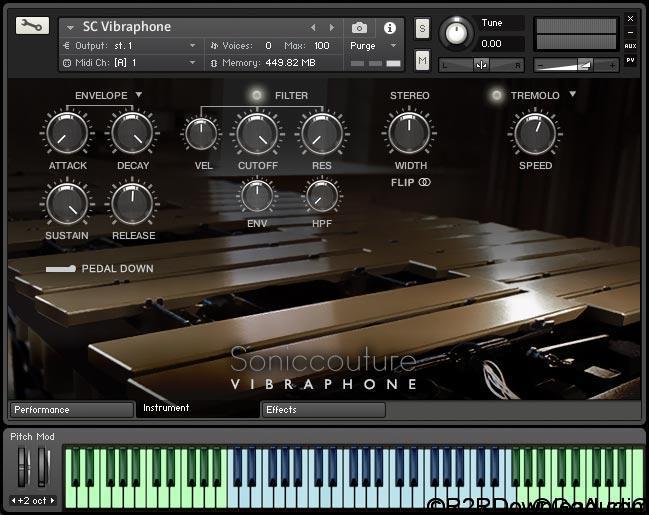Click the Tune knob
649x515 pixels.
pyautogui.click(x=456, y=33)
